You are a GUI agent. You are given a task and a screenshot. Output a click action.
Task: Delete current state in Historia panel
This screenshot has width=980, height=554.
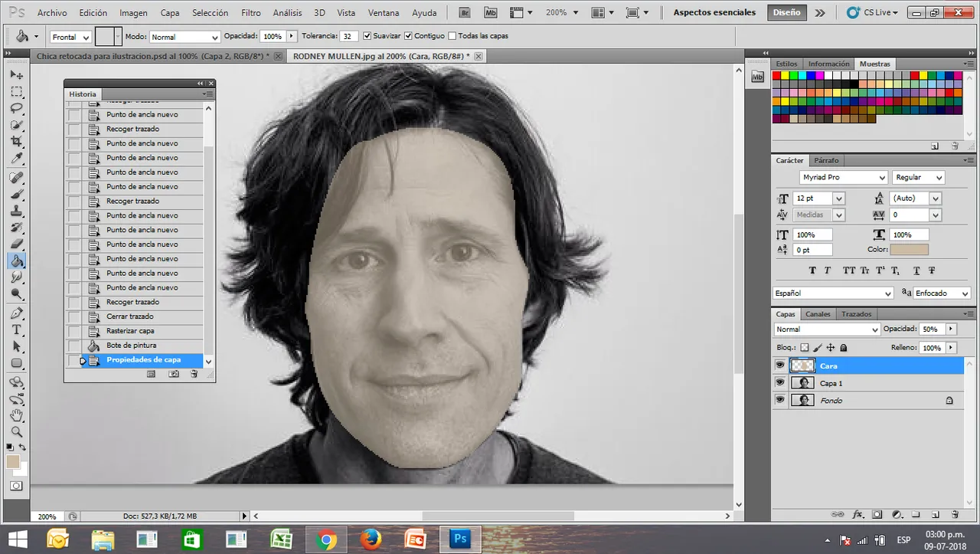tap(194, 374)
